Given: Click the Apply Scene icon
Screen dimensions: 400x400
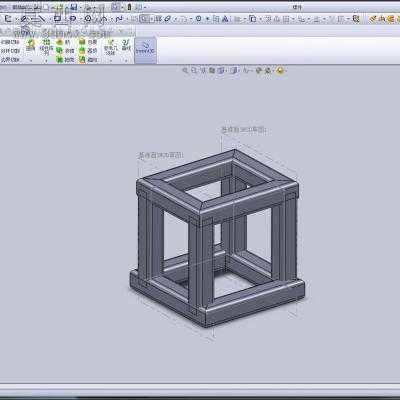Looking at the screenshot, I should (x=268, y=70).
